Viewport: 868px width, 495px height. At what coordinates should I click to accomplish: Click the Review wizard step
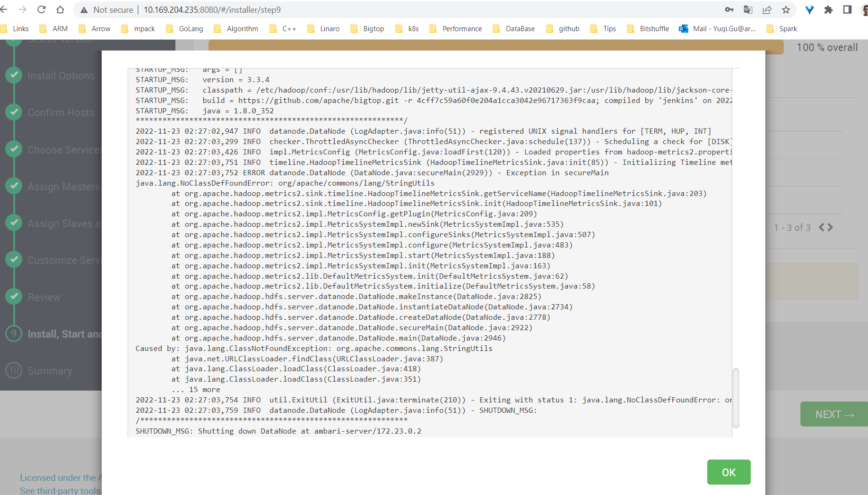(44, 297)
